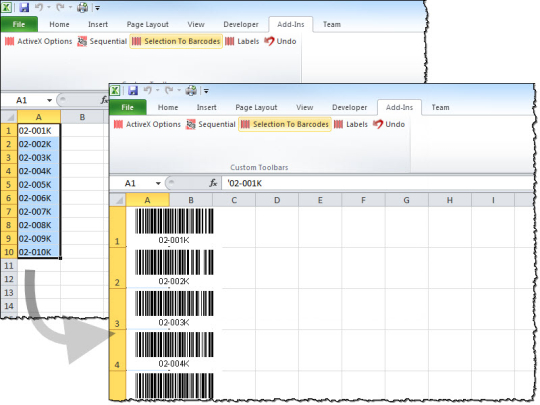This screenshot has width=540, height=405.
Task: Click red Undo add-in button, back window
Action: tap(280, 41)
